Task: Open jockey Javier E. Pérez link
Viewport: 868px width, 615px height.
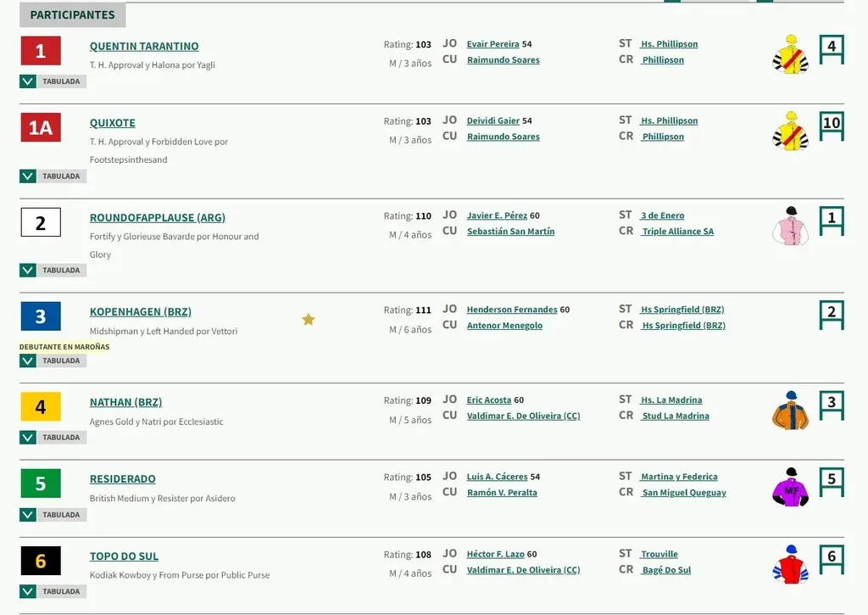Action: 497,215
